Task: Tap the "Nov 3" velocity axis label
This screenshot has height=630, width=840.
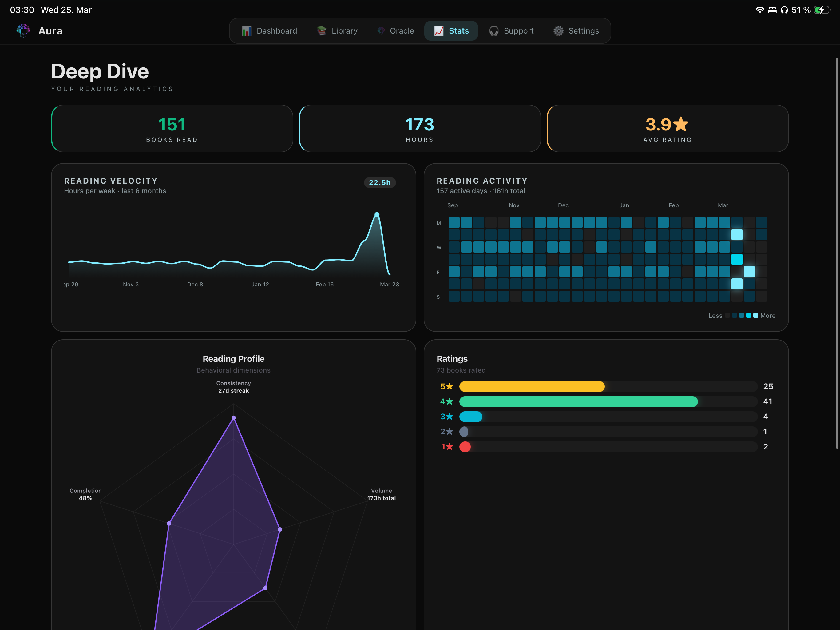Action: tap(131, 284)
